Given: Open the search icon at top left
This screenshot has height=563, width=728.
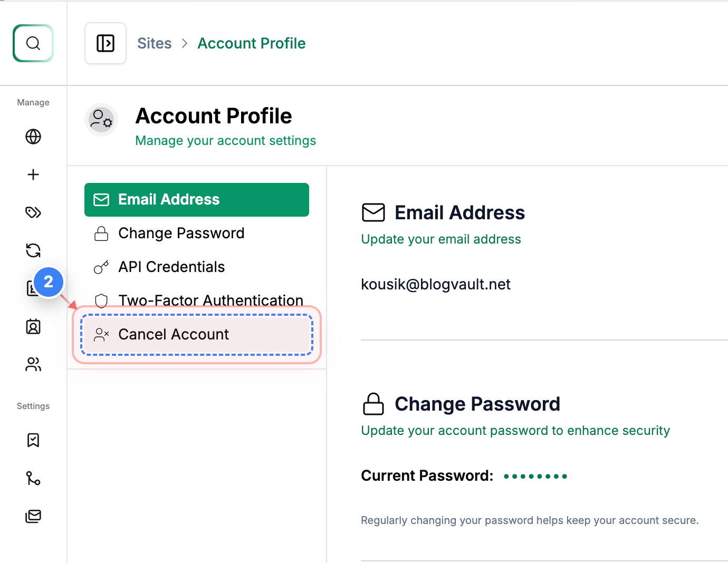Looking at the screenshot, I should pyautogui.click(x=33, y=43).
